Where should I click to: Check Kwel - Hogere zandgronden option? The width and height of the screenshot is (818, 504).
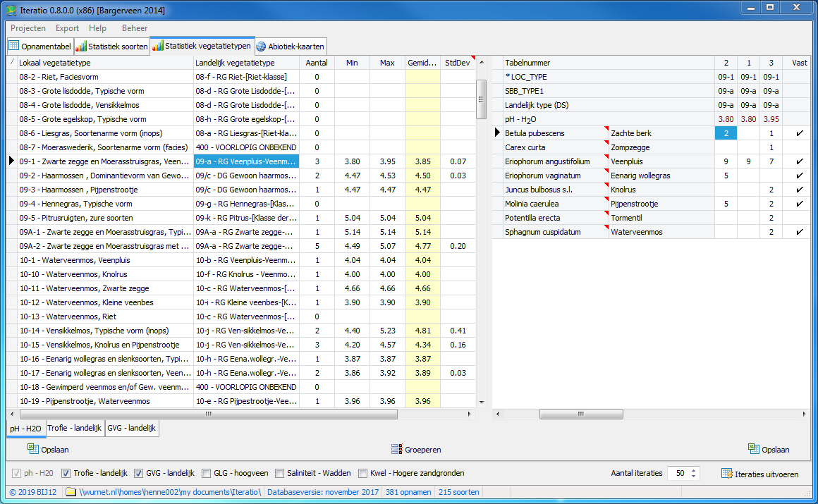[363, 473]
